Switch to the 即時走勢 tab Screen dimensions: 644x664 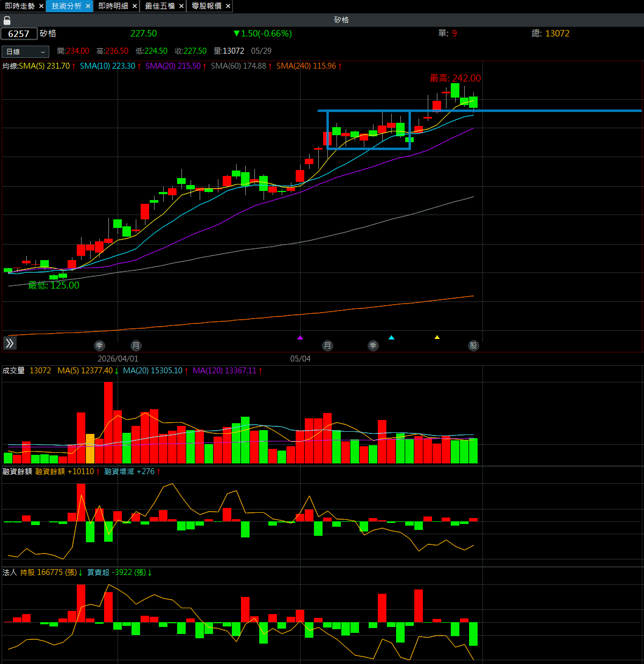point(20,6)
